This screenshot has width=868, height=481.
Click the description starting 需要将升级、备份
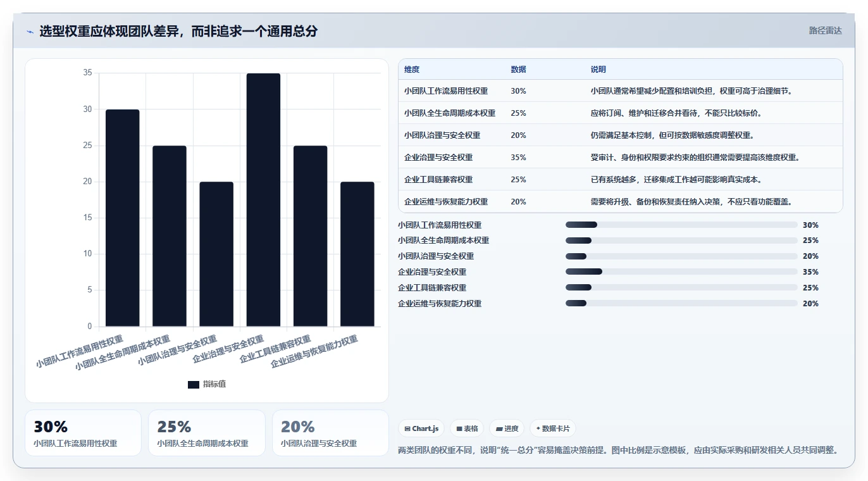(691, 202)
